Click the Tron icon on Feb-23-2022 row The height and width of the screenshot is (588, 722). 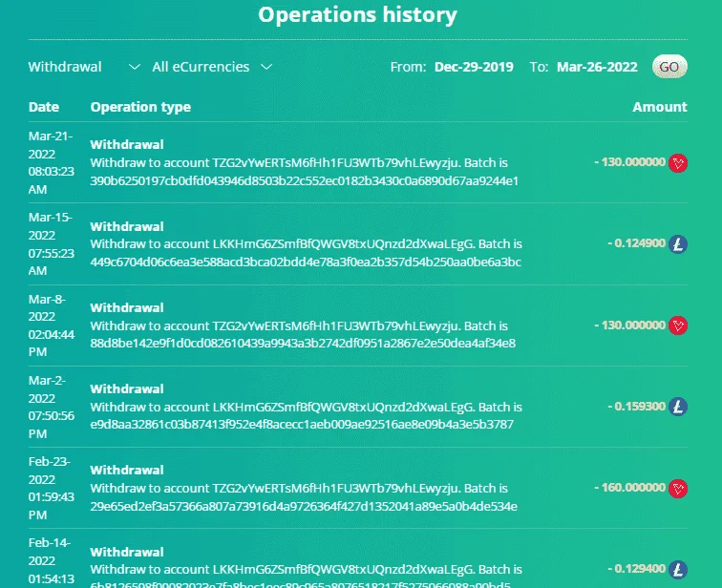678,488
